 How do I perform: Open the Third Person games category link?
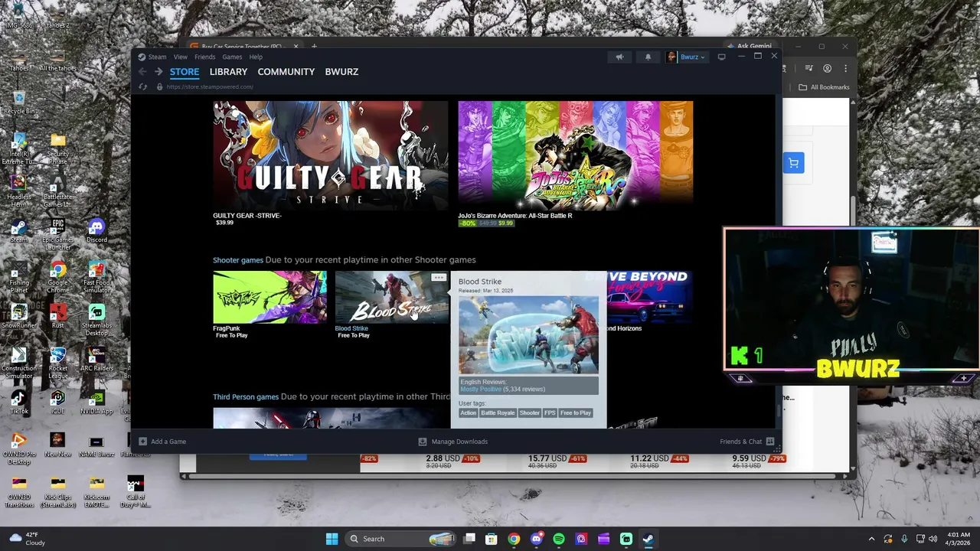click(x=246, y=397)
